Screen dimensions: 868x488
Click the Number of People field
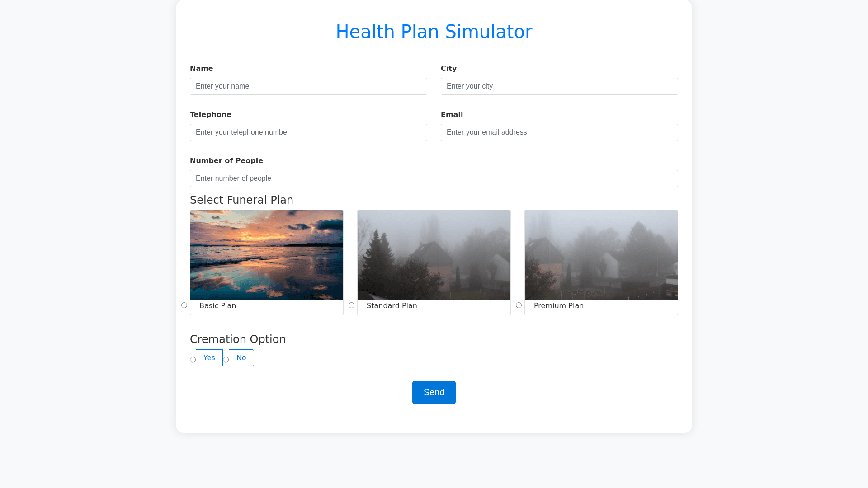coord(434,178)
